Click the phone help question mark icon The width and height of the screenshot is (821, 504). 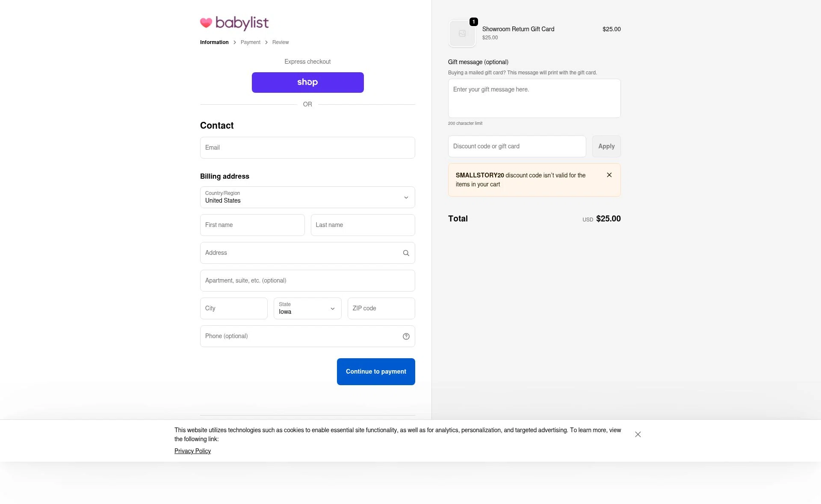[x=406, y=336]
